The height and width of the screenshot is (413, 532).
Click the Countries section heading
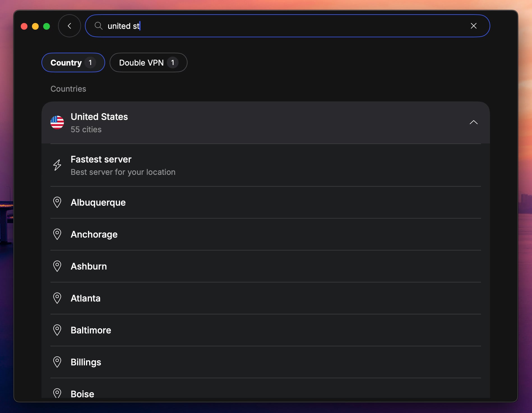coord(68,89)
